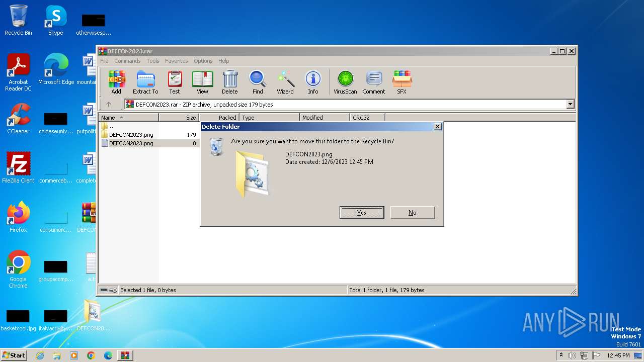Sort by Name column header
644x362 pixels.
(129, 118)
